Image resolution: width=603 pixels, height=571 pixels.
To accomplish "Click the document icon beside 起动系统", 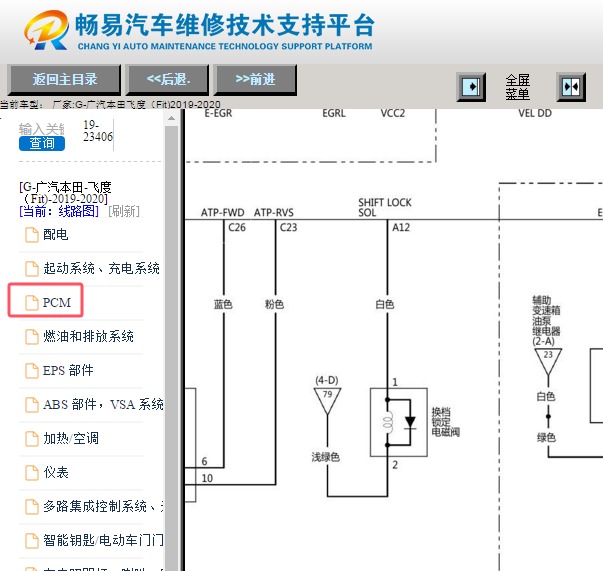I will point(32,269).
